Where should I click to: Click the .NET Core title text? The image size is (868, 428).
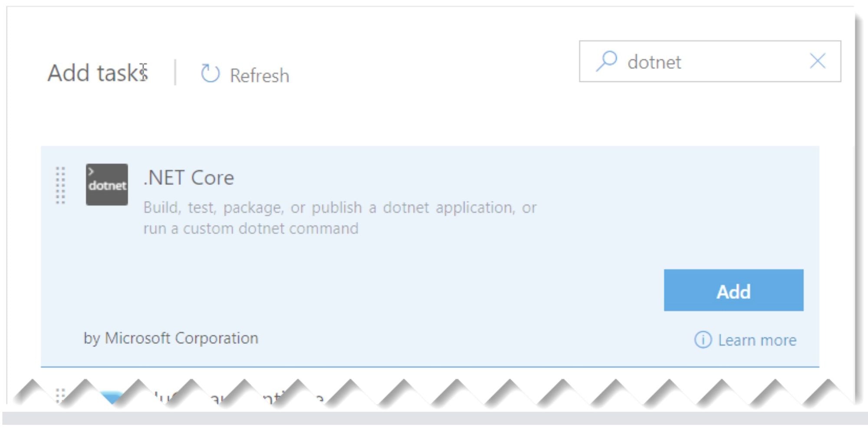(x=189, y=178)
